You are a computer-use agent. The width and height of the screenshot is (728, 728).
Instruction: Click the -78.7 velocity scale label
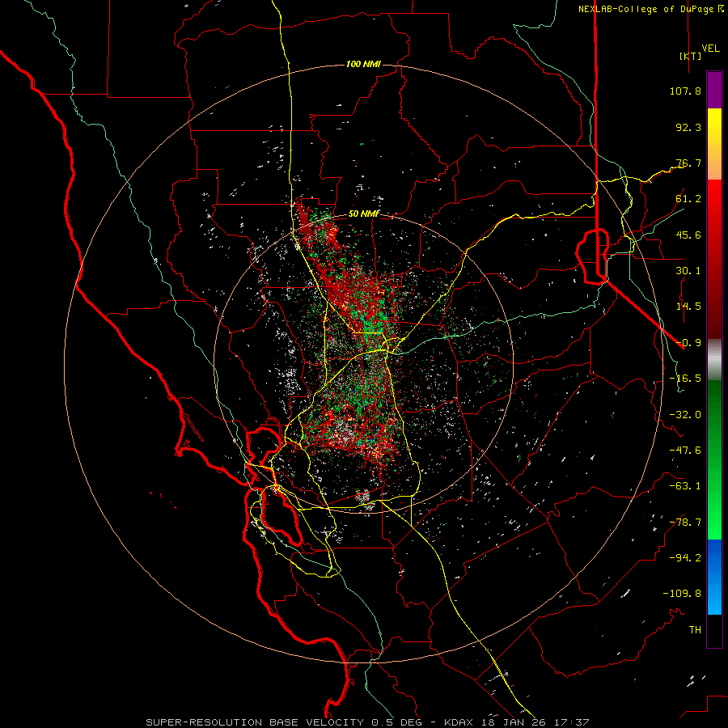(685, 523)
